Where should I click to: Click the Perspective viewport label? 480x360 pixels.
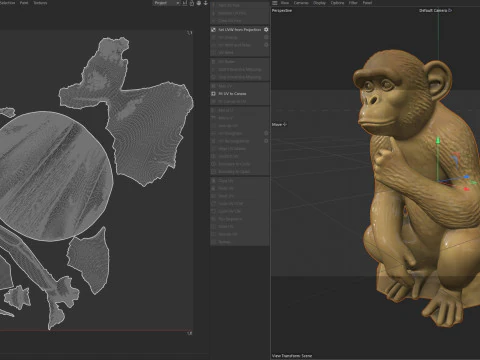tap(282, 11)
